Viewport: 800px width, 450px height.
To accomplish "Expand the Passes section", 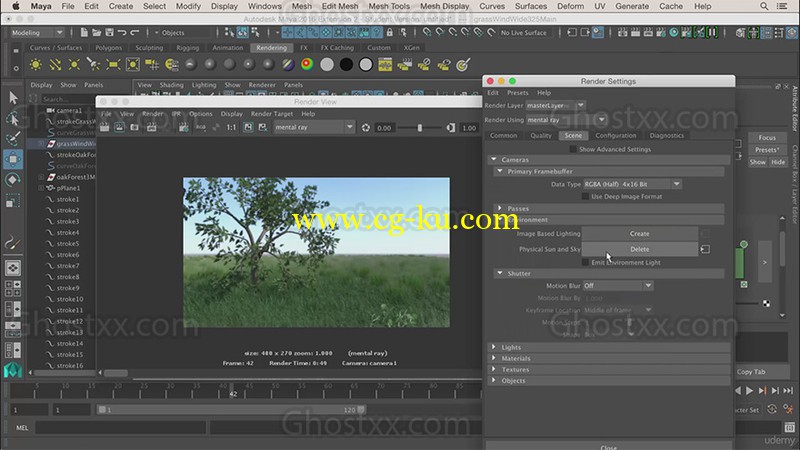I will click(x=499, y=208).
